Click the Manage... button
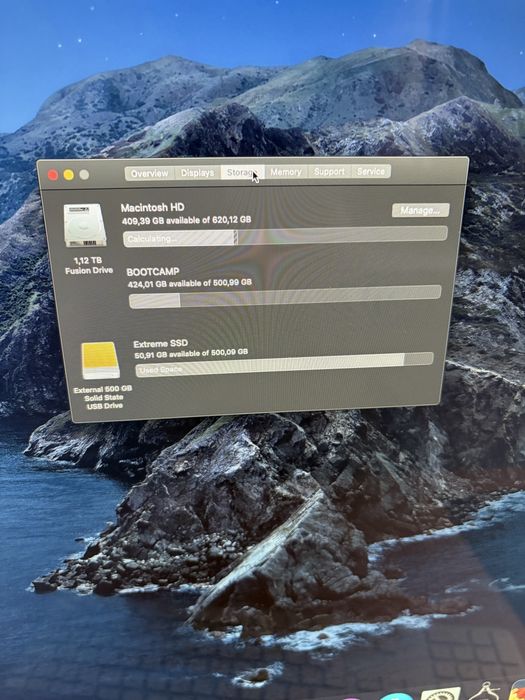The image size is (525, 700). click(x=421, y=210)
